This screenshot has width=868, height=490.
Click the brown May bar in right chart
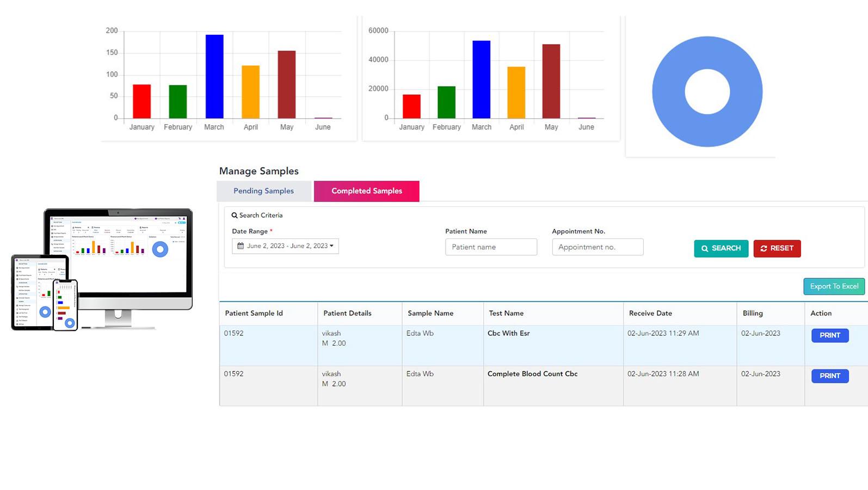click(551, 82)
